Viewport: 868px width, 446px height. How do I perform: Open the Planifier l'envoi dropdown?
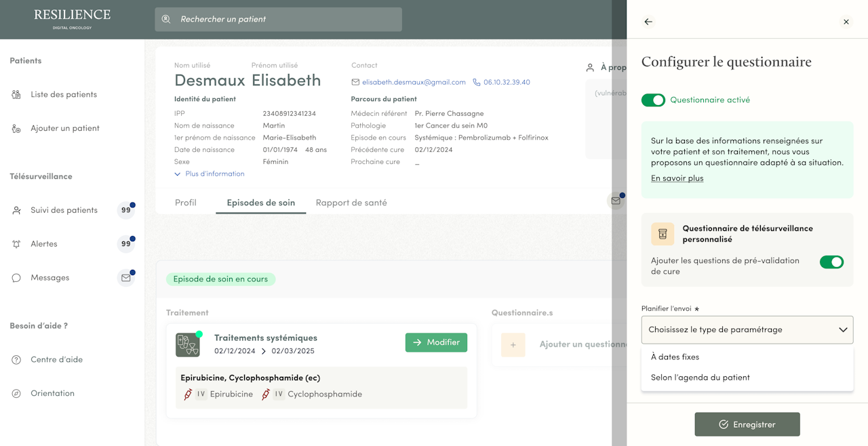pyautogui.click(x=747, y=330)
